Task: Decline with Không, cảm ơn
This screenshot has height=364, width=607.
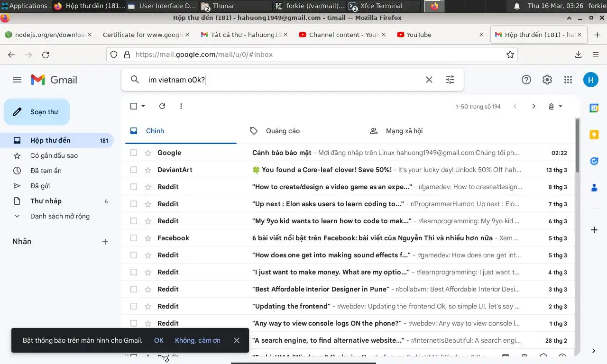Action: 198,340
